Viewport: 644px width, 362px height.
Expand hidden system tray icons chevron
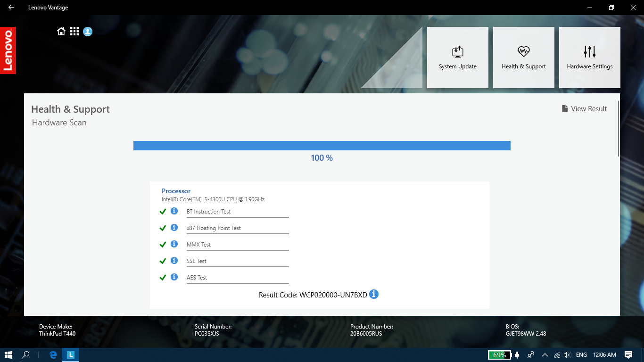[x=545, y=355]
